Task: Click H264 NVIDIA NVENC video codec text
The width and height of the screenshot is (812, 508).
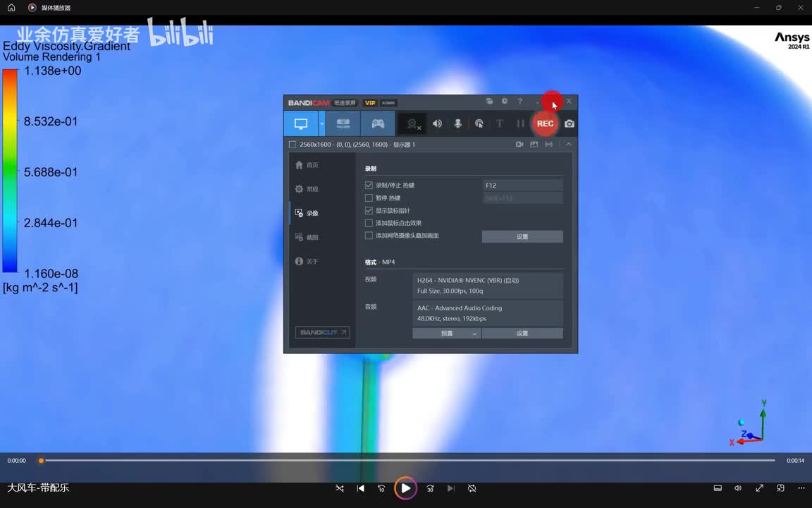Action: [x=468, y=280]
